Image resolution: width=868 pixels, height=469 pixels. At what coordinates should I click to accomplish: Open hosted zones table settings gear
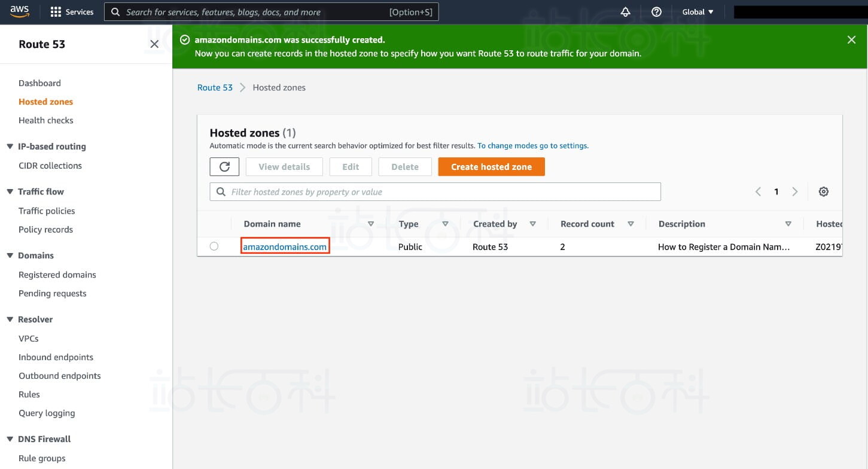point(824,192)
